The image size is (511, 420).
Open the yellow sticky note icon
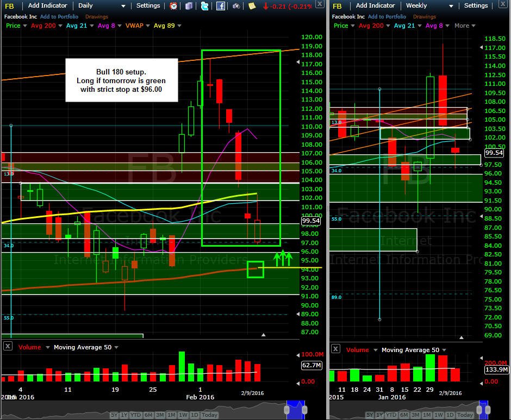click(252, 5)
